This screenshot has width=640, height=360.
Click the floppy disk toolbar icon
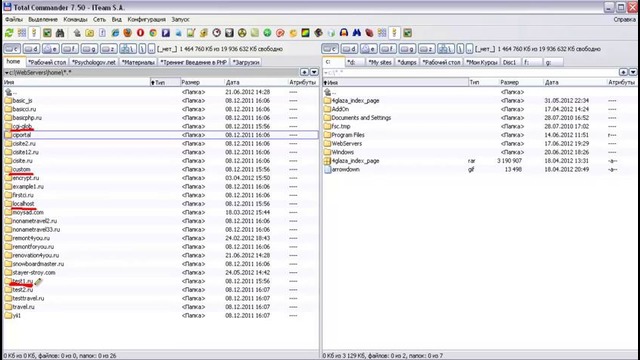click(x=229, y=33)
